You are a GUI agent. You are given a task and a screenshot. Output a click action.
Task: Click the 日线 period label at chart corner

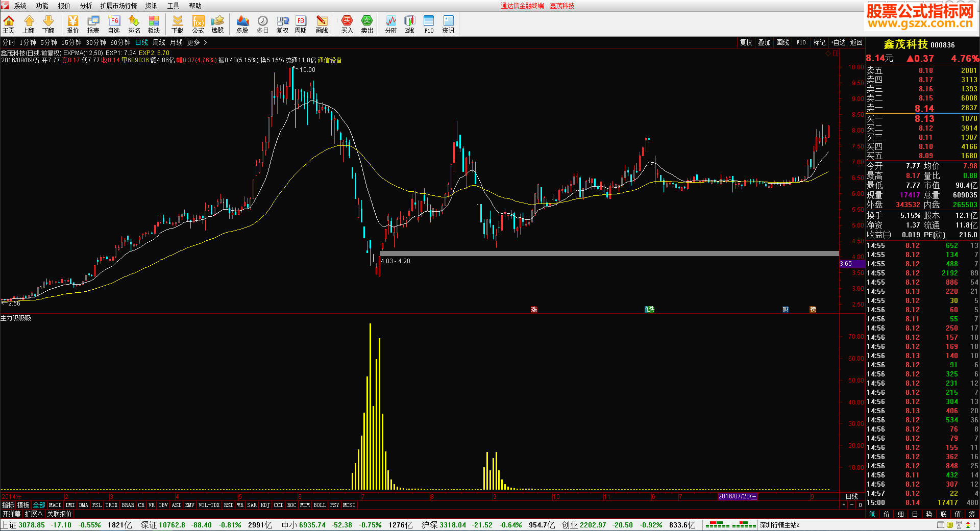click(852, 496)
